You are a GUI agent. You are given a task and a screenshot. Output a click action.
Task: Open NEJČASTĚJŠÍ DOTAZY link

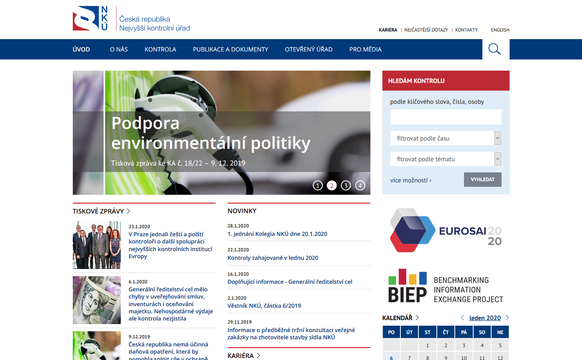426,30
